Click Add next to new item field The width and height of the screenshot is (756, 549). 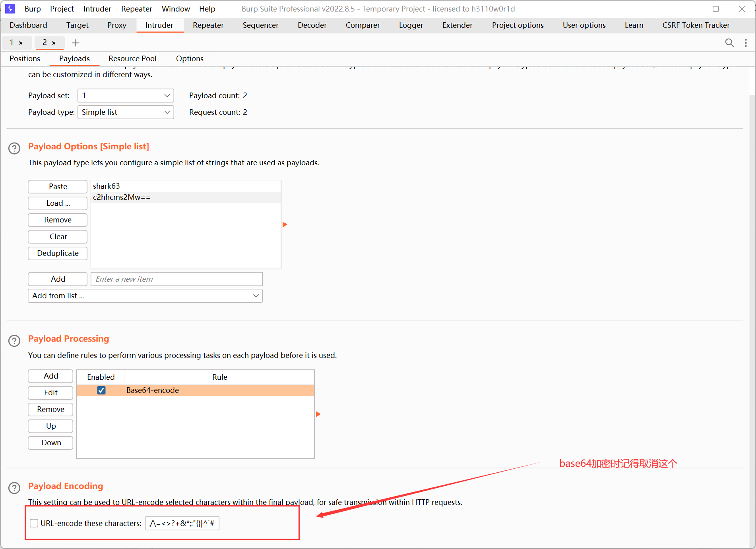[x=58, y=279]
